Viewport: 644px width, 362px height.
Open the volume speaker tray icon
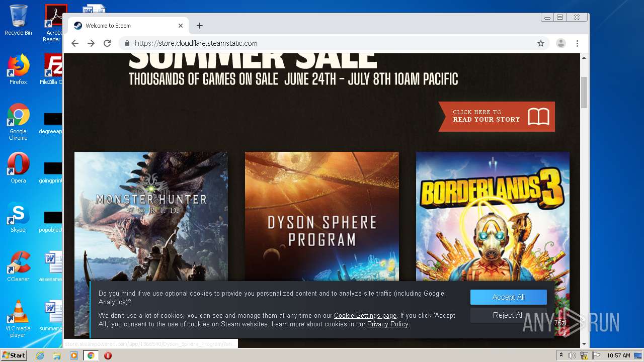point(572,355)
